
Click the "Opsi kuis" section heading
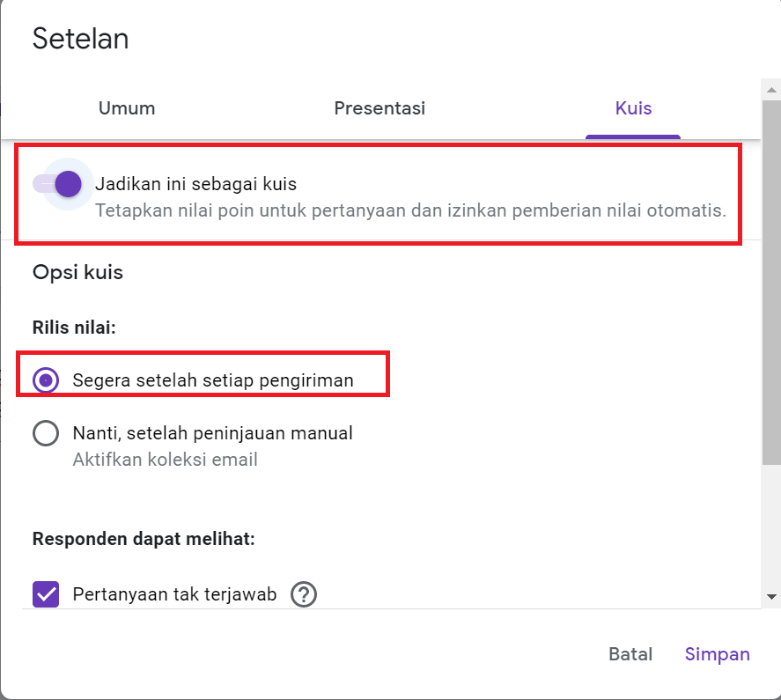[x=77, y=272]
